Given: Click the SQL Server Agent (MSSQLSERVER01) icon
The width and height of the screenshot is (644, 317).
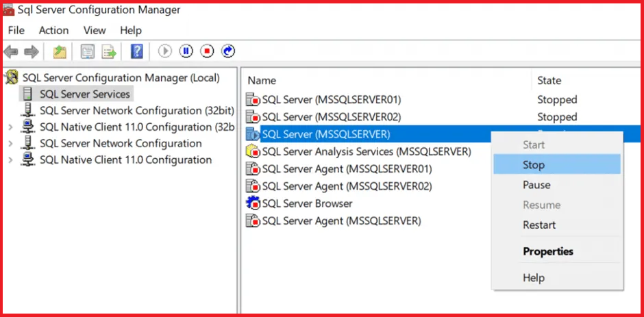Looking at the screenshot, I should tap(253, 168).
